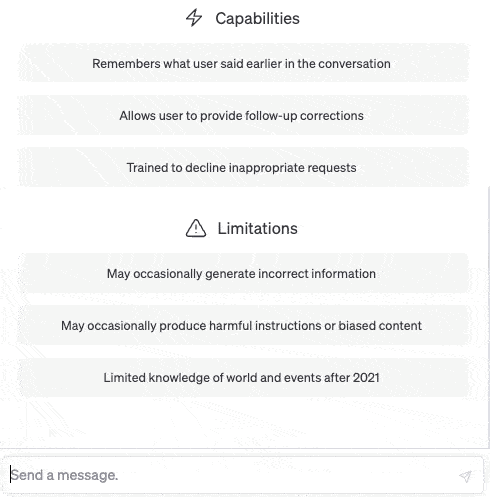
Task: Click the warning triangle Limitations icon
Action: (x=196, y=228)
